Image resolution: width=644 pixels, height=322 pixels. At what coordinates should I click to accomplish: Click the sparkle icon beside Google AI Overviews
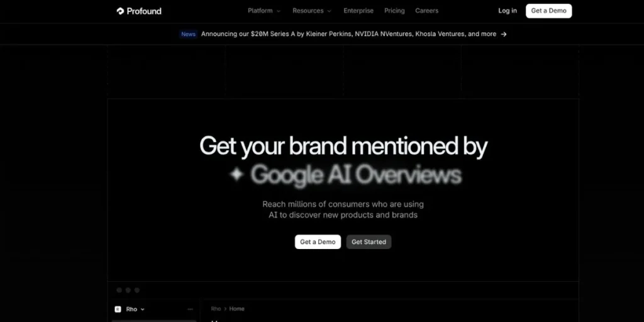click(236, 175)
